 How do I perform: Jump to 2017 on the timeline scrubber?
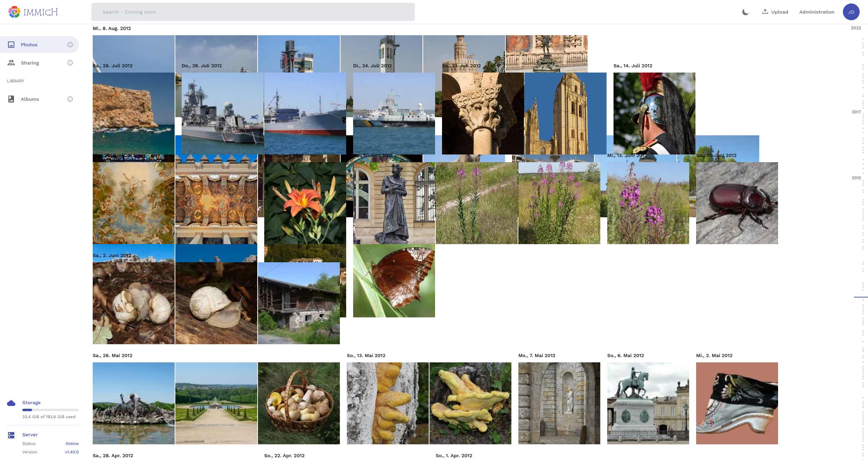coord(856,112)
